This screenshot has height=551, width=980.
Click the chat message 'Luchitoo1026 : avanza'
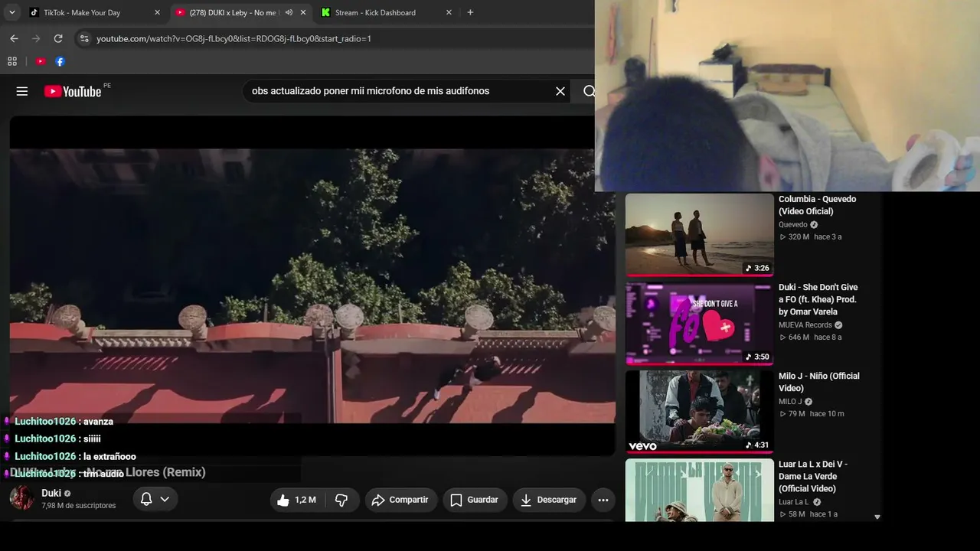tap(64, 422)
